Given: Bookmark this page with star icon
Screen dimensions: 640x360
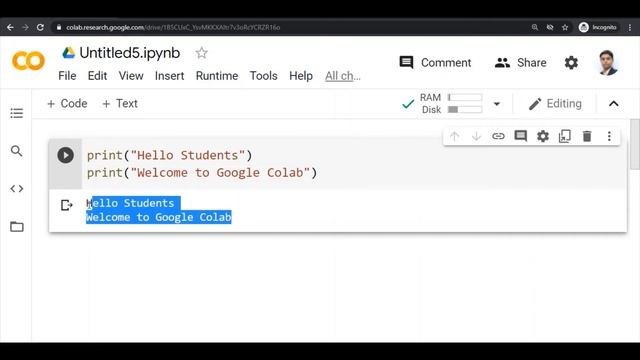Looking at the screenshot, I should pyautogui.click(x=565, y=27).
